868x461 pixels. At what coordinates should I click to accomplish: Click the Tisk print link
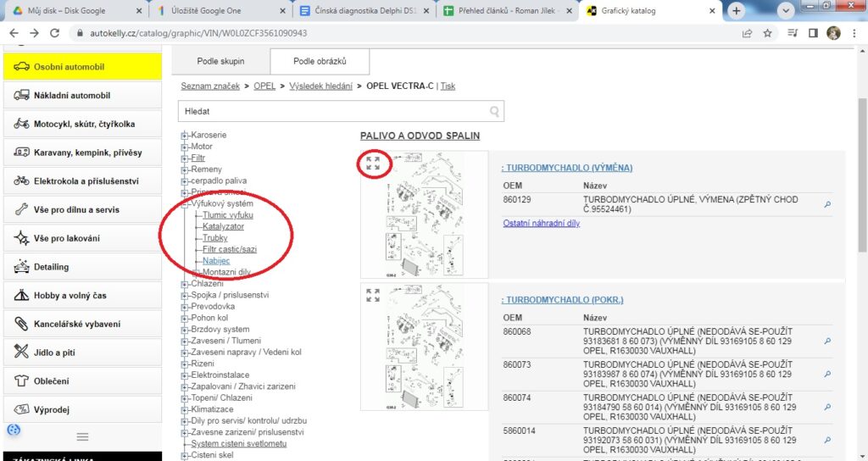tap(448, 86)
